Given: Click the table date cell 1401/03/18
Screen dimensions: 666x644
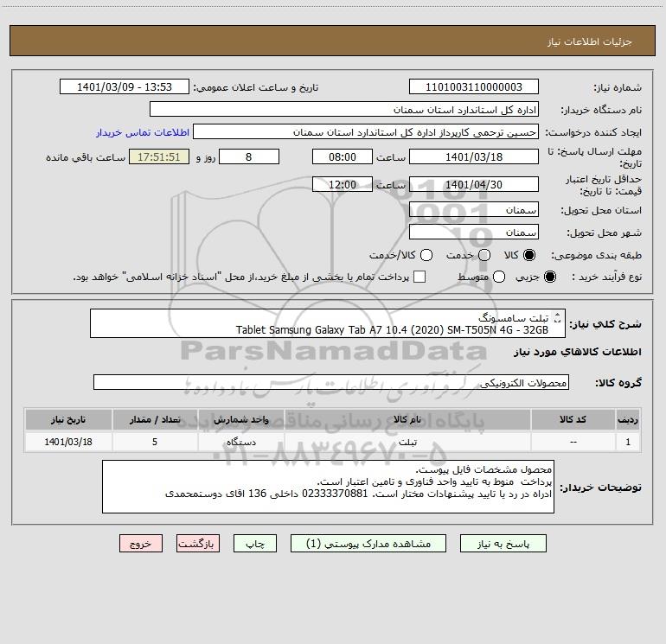Looking at the screenshot, I should 68,442.
